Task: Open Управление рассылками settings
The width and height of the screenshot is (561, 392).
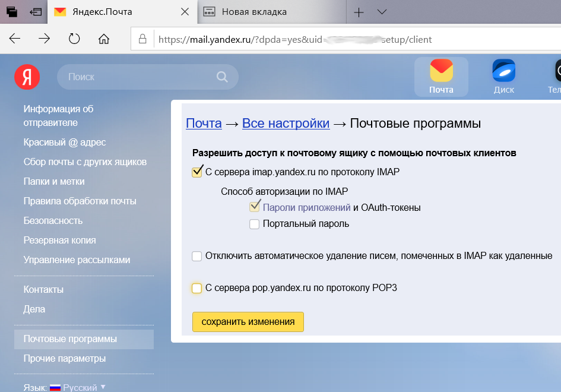Action: 77,260
